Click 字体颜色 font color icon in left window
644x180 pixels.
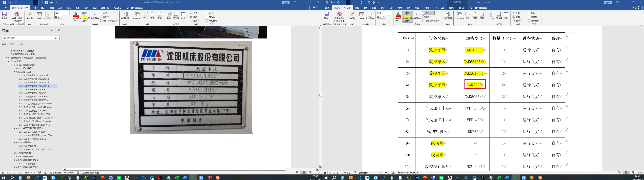point(76,17)
